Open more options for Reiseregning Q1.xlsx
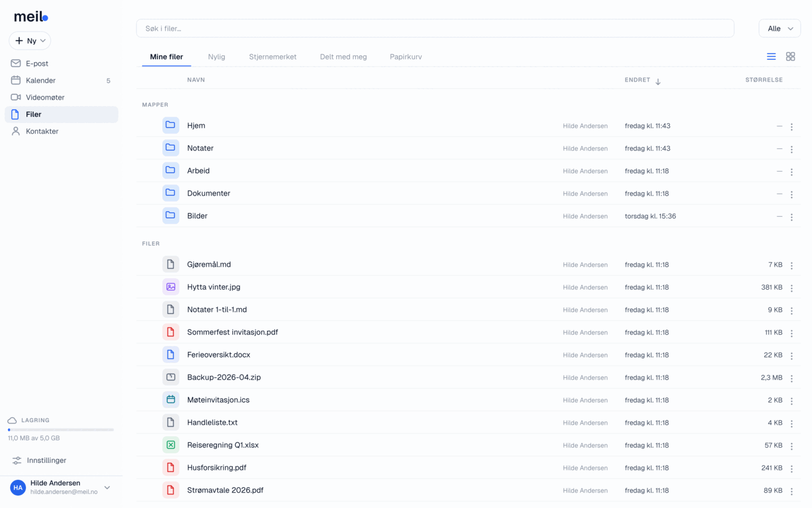Image resolution: width=812 pixels, height=508 pixels. click(792, 446)
